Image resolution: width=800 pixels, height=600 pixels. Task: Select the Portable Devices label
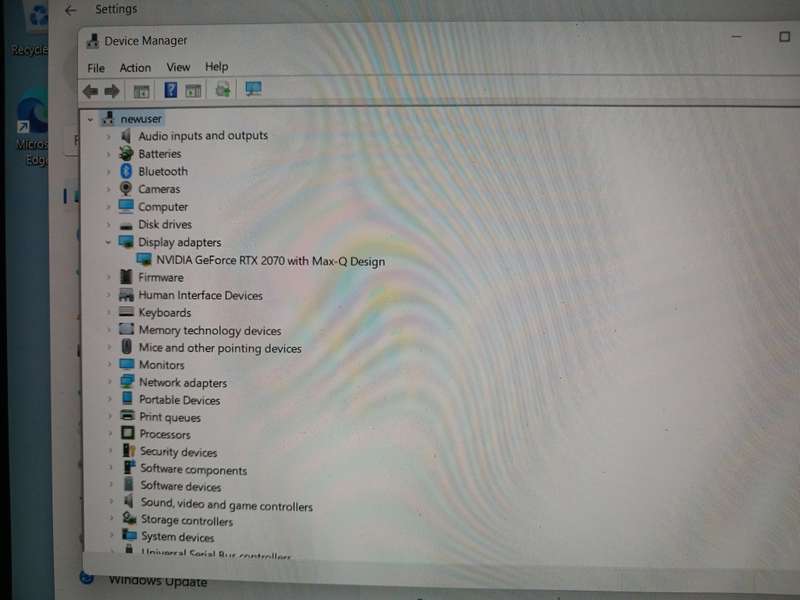point(180,400)
